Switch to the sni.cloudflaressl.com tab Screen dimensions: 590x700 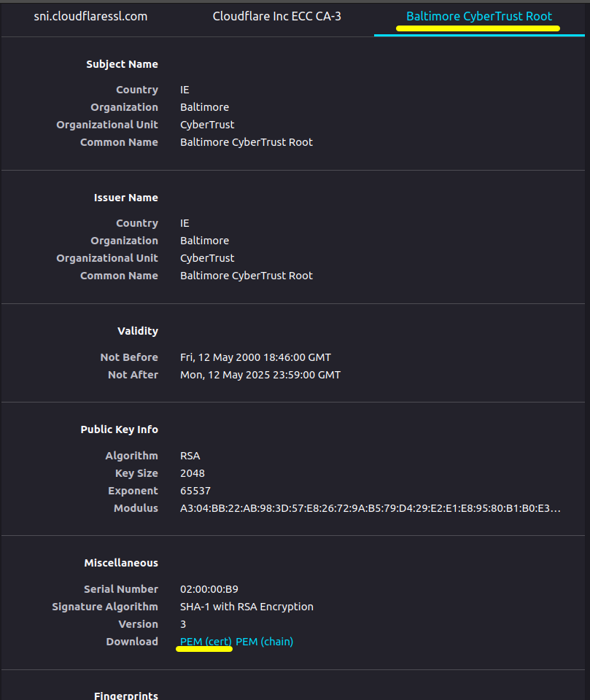(90, 16)
